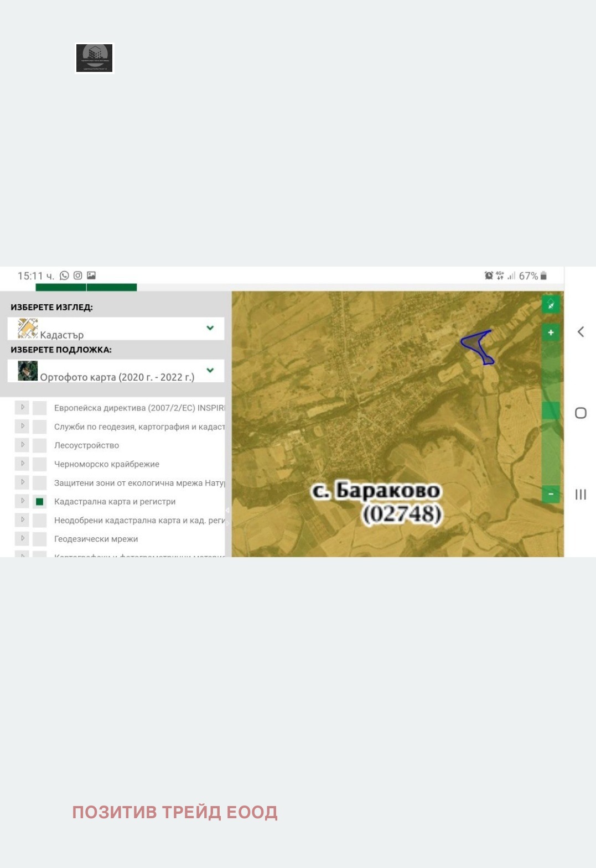Tap the gallery image notification icon

[91, 276]
